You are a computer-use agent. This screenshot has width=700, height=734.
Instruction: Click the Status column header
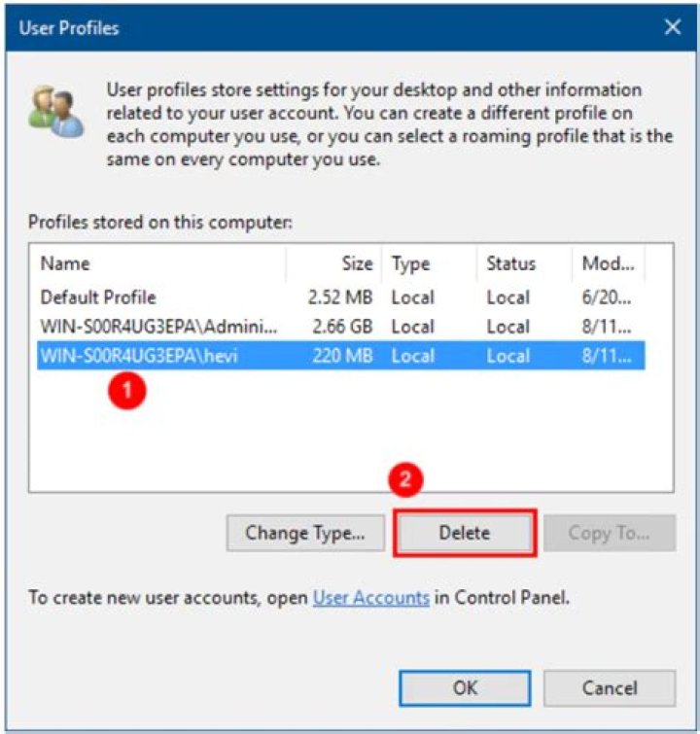click(510, 263)
